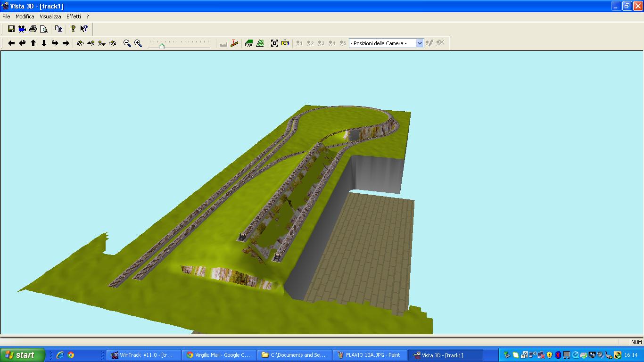The image size is (644, 362).
Task: Move view right with right arrow
Action: [66, 43]
